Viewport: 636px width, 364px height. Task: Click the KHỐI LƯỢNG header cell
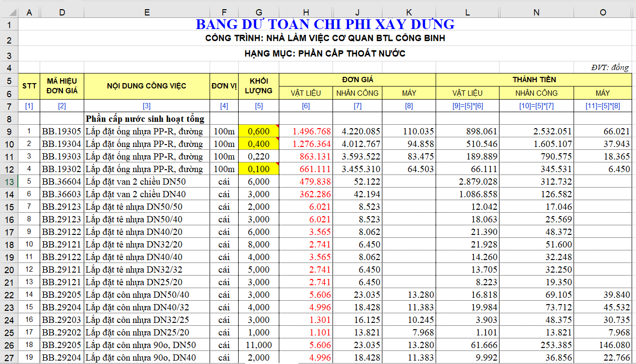point(258,87)
